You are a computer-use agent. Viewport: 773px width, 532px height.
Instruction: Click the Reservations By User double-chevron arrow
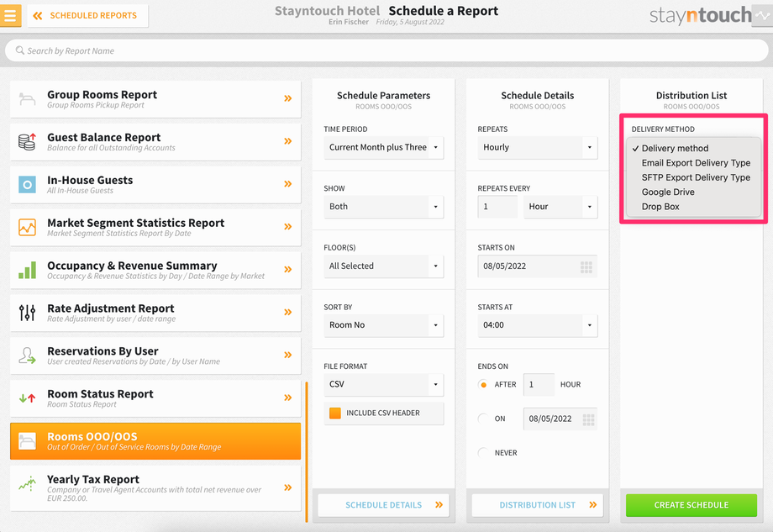[x=288, y=355]
